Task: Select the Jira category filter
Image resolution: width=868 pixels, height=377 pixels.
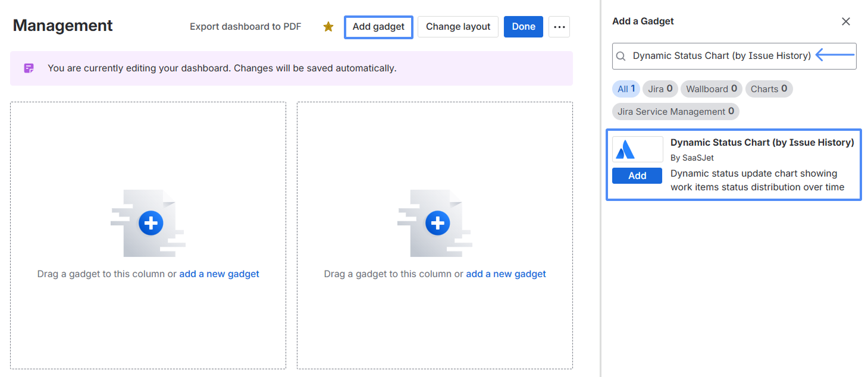Action: pyautogui.click(x=660, y=89)
